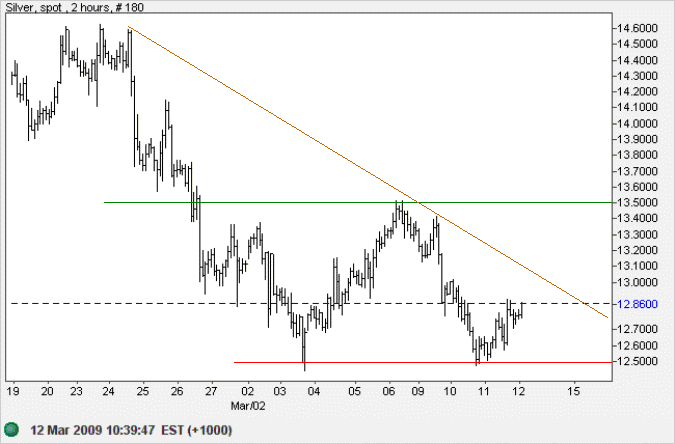Click date axis label 25

(143, 391)
